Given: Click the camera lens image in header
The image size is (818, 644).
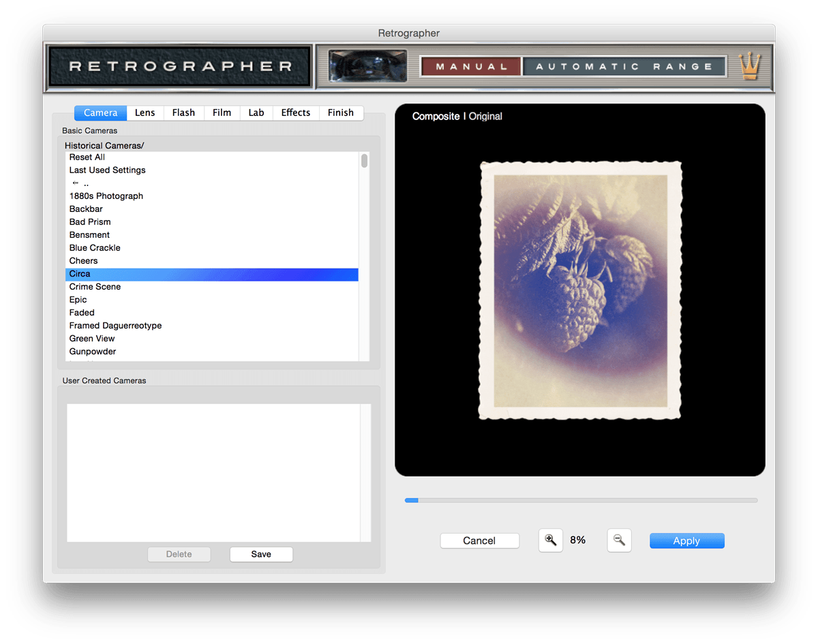Looking at the screenshot, I should pos(367,66).
